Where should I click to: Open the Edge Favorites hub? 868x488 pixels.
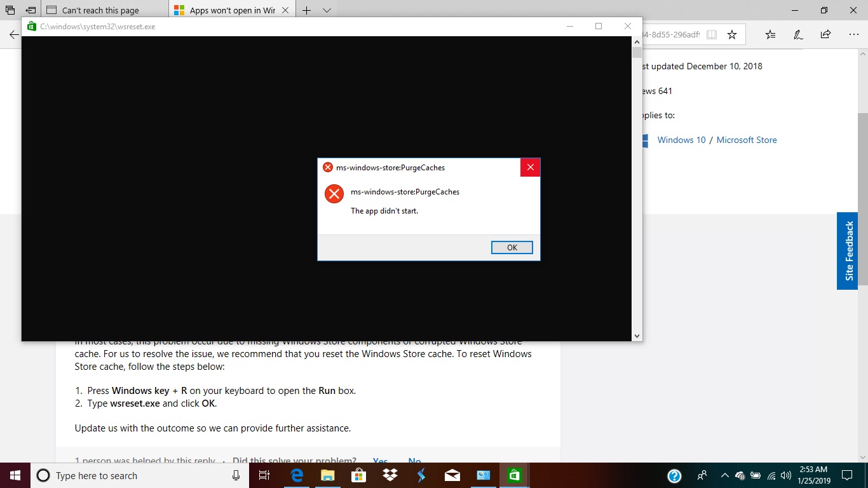point(770,34)
